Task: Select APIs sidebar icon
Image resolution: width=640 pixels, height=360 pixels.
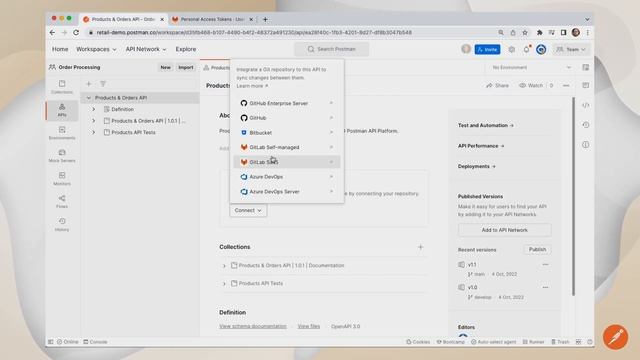Action: pyautogui.click(x=62, y=110)
